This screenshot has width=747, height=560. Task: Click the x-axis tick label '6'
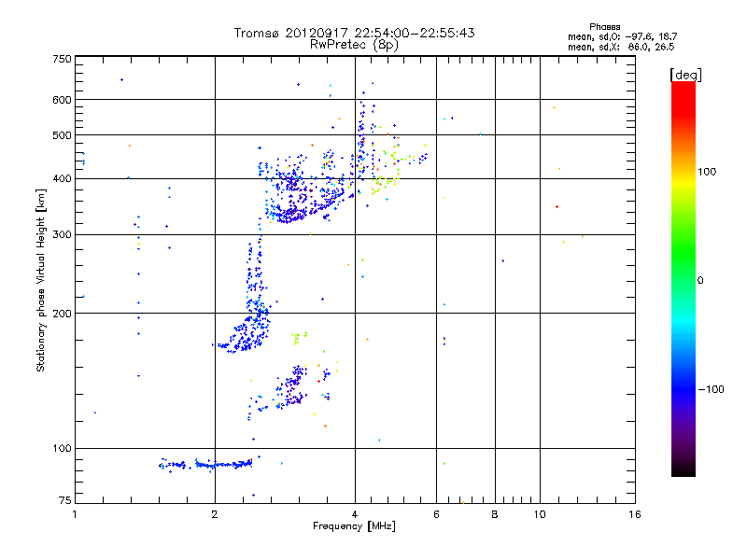point(436,514)
